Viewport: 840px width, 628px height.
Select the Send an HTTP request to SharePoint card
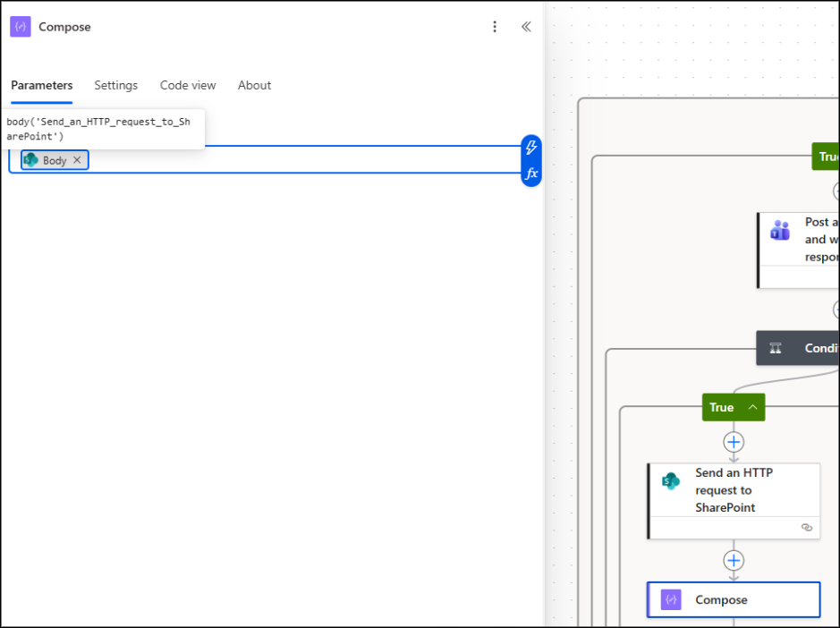coord(734,490)
